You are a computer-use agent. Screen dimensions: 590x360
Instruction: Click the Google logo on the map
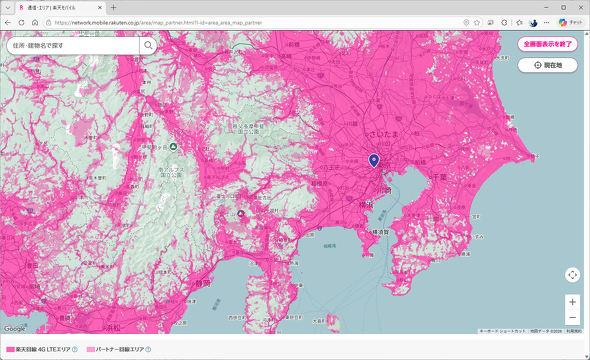click(x=15, y=329)
